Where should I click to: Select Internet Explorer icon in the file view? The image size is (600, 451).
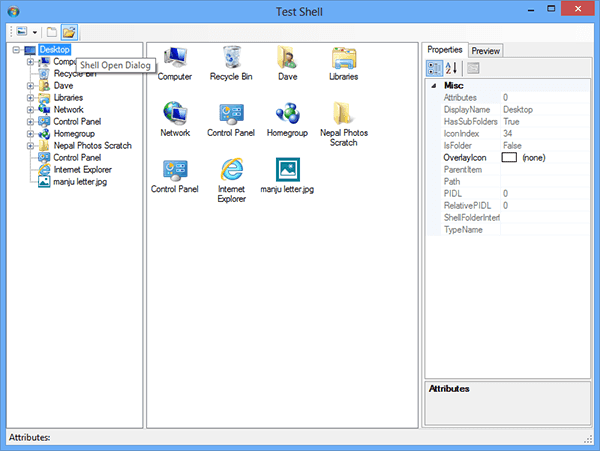click(x=230, y=169)
